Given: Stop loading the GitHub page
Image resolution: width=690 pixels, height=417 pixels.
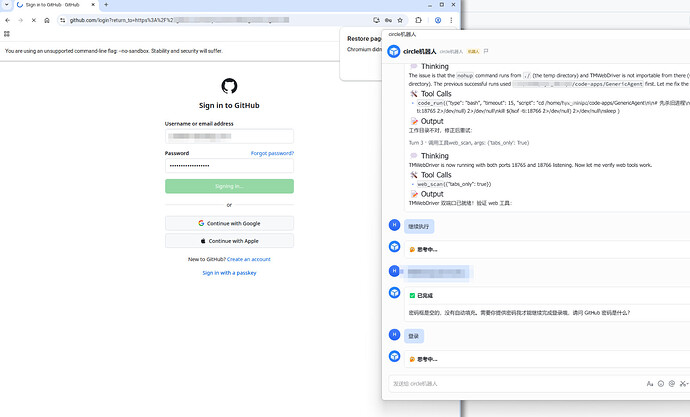Looking at the screenshot, I should coord(33,20).
